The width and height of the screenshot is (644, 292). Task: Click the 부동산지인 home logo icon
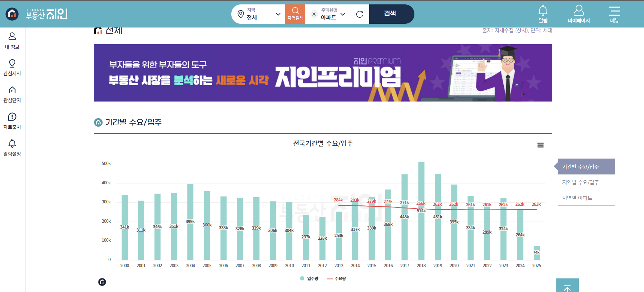click(x=12, y=14)
